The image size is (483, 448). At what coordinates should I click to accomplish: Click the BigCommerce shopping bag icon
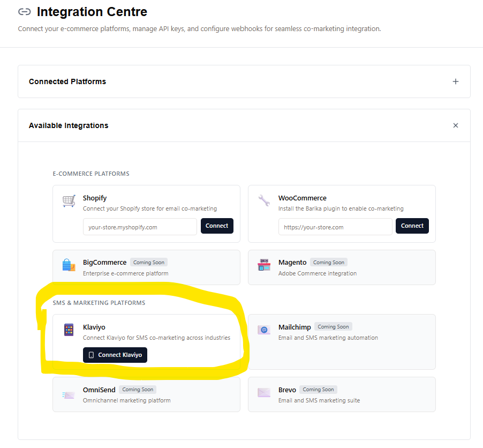tap(69, 265)
